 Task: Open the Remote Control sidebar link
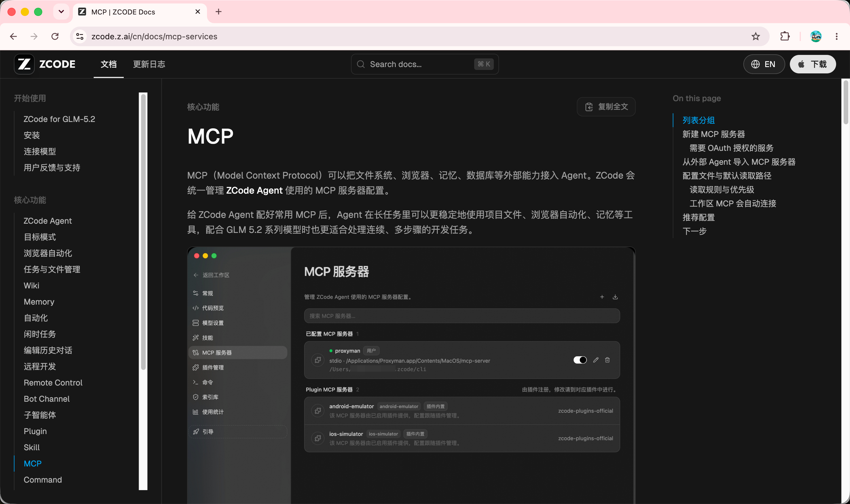[53, 383]
